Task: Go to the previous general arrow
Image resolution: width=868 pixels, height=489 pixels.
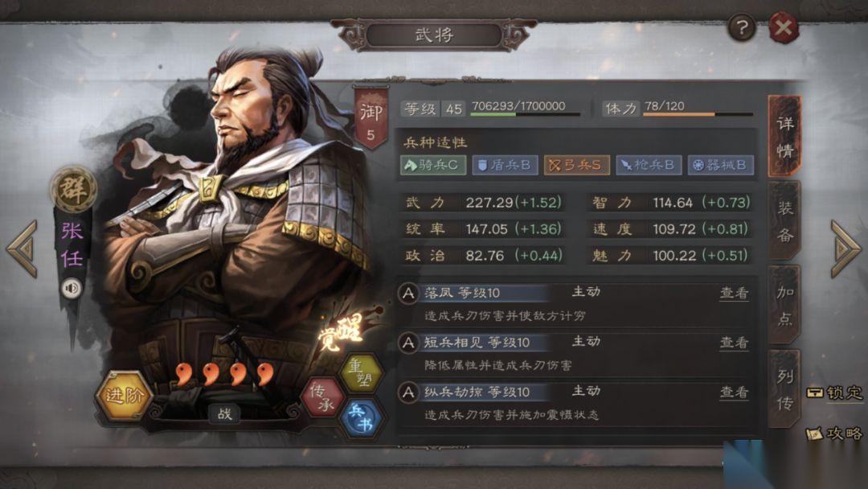Action: (x=23, y=249)
